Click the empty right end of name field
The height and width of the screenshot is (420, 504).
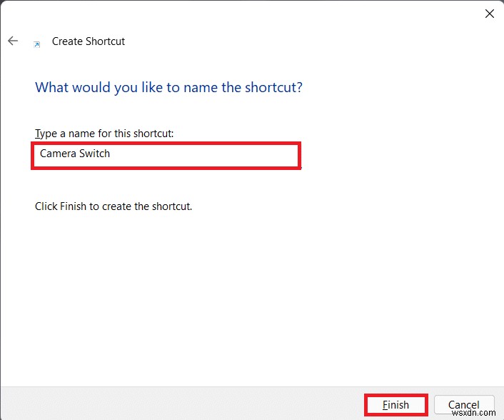click(250, 154)
